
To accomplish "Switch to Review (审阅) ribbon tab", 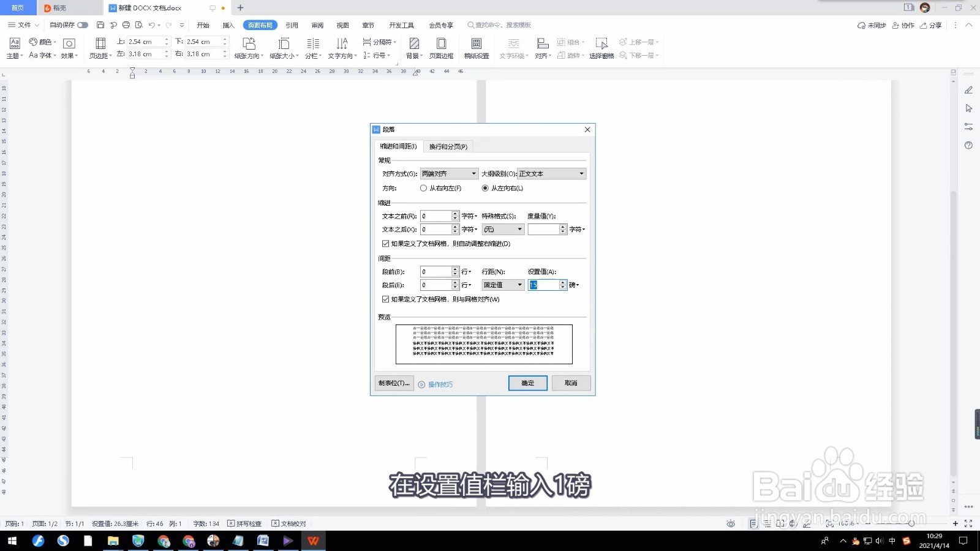I will [x=317, y=25].
